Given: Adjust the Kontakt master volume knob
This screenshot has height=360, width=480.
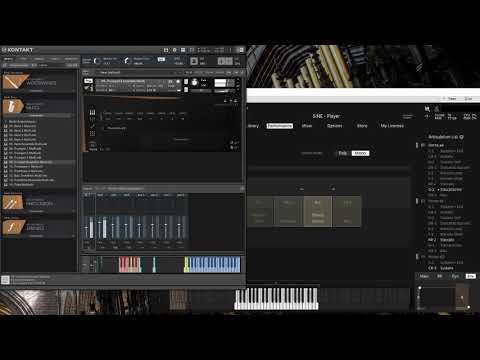Looking at the screenshot, I should [97, 61].
